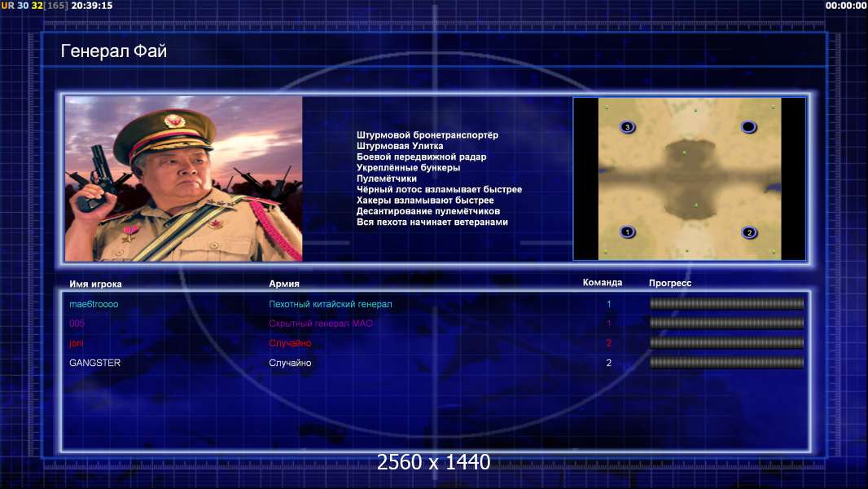868x489 pixels.
Task: Click joni's loading progress bar
Action: tap(727, 343)
